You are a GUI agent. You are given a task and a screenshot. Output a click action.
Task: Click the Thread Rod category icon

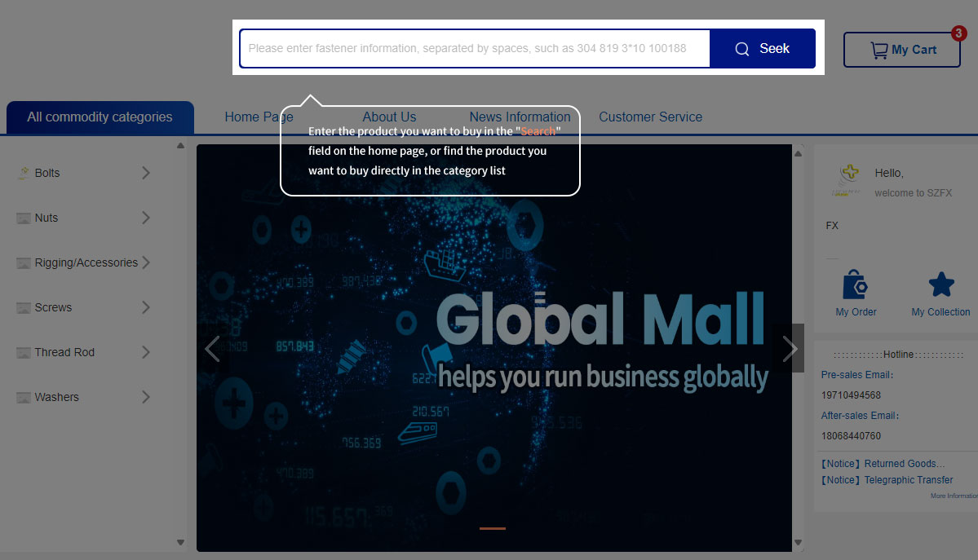(x=24, y=352)
